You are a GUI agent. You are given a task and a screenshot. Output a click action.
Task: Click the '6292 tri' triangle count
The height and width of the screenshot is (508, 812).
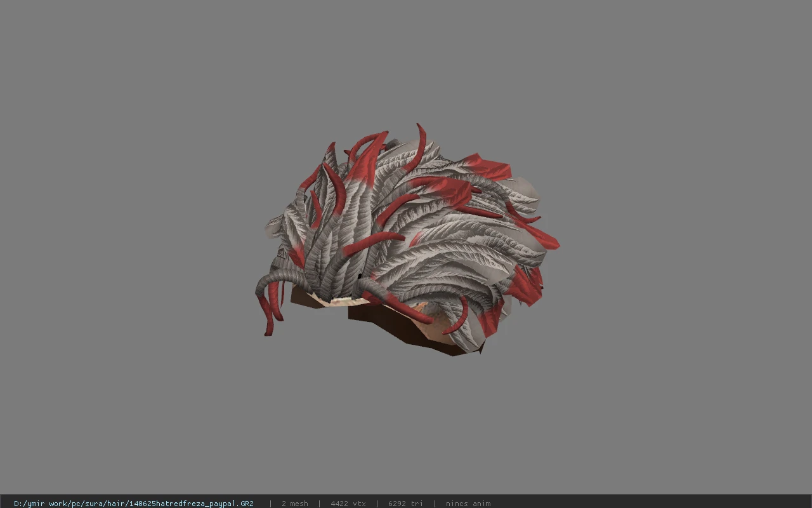405,504
